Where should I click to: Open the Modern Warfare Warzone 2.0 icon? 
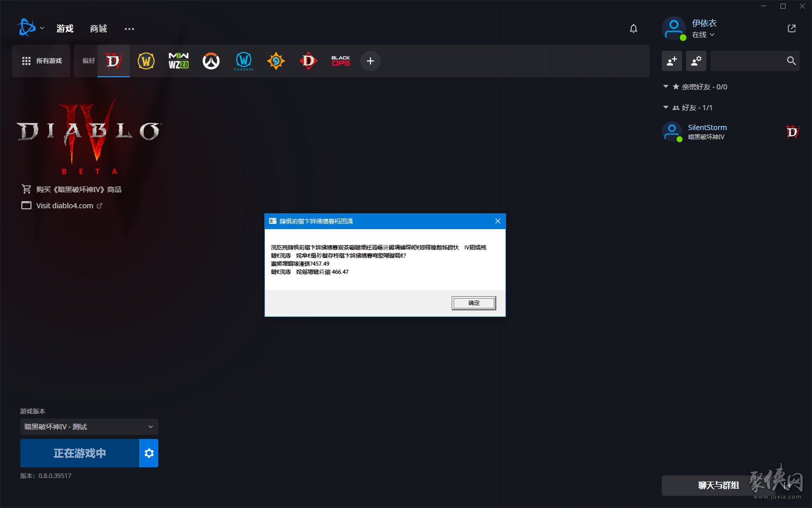[x=179, y=61]
